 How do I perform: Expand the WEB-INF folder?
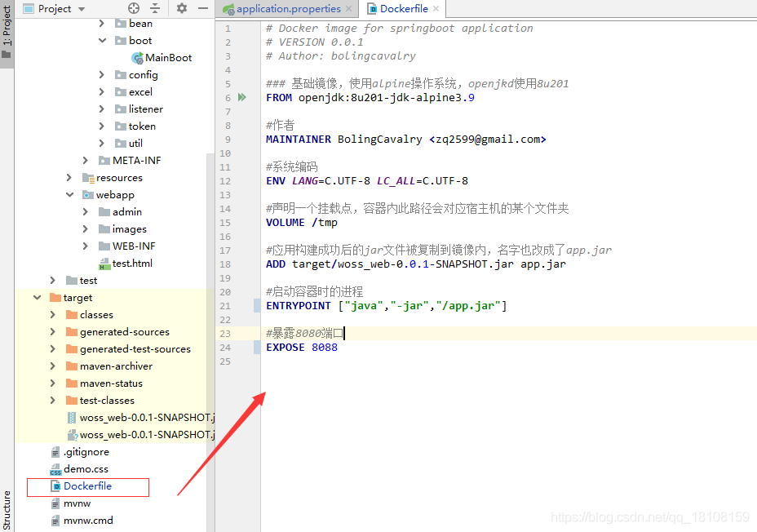pos(86,246)
